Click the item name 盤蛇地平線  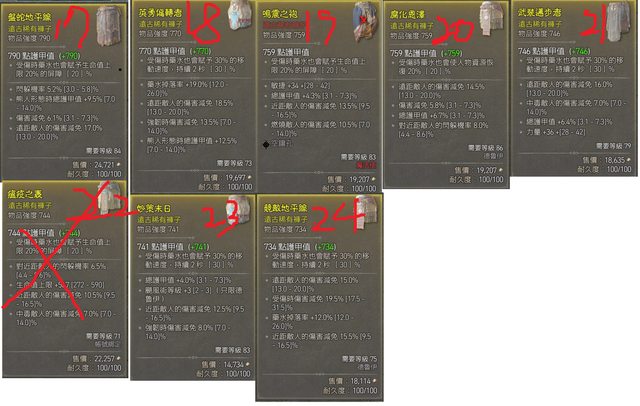29,17
